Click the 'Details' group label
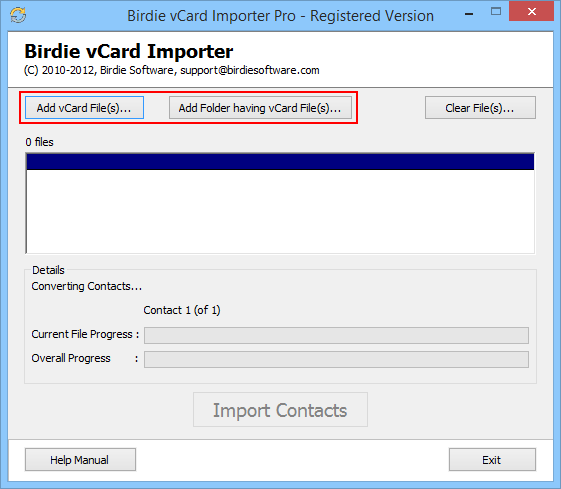This screenshot has width=561, height=489. coord(48,270)
